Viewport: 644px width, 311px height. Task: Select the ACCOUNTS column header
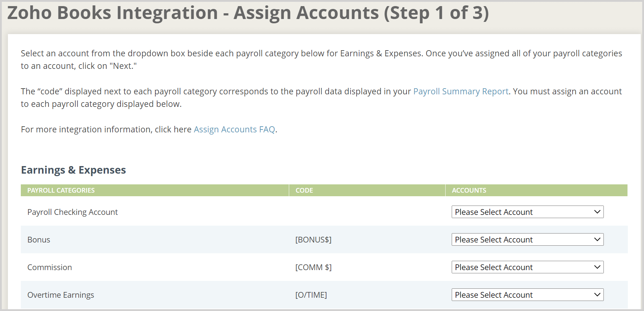click(468, 190)
